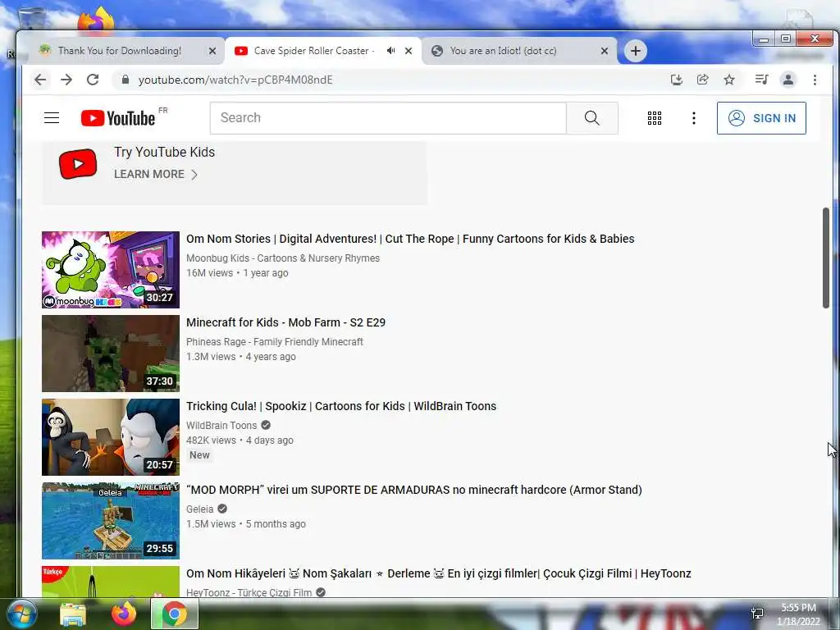Screen dimensions: 840x630
Task: Click the LEARN MORE chevron arrow
Action: (x=194, y=175)
